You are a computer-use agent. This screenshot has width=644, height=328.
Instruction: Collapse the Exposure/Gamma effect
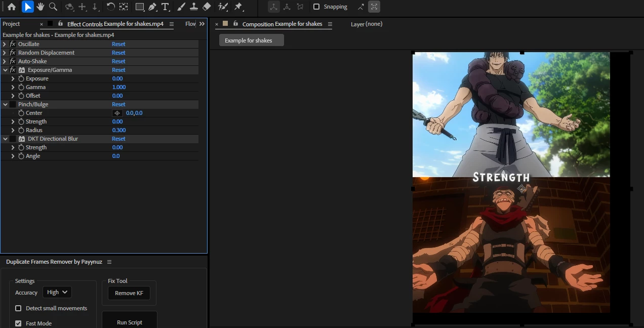point(5,70)
